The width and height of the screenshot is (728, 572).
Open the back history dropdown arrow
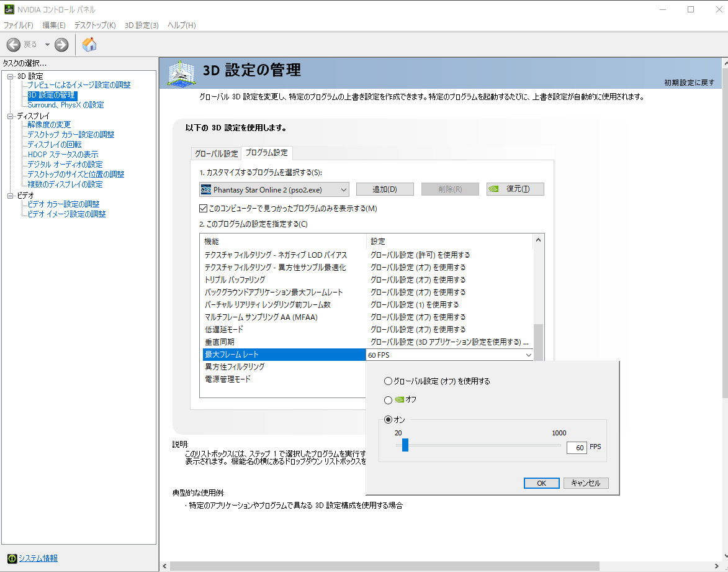(47, 45)
